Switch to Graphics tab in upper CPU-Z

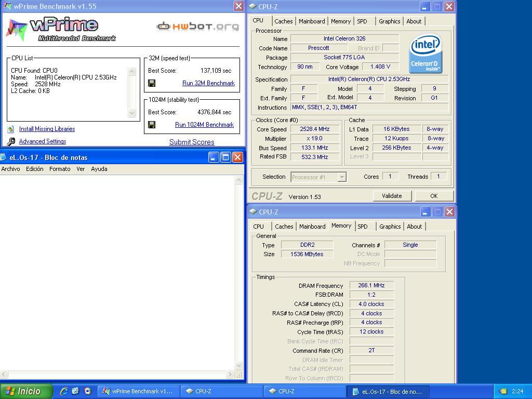pos(389,21)
